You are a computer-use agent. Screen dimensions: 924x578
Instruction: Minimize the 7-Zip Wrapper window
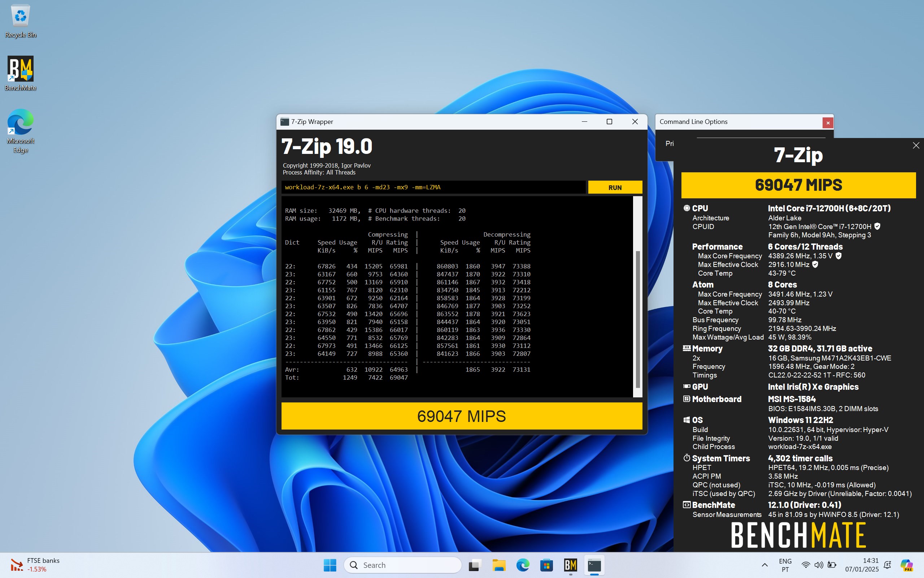click(584, 122)
